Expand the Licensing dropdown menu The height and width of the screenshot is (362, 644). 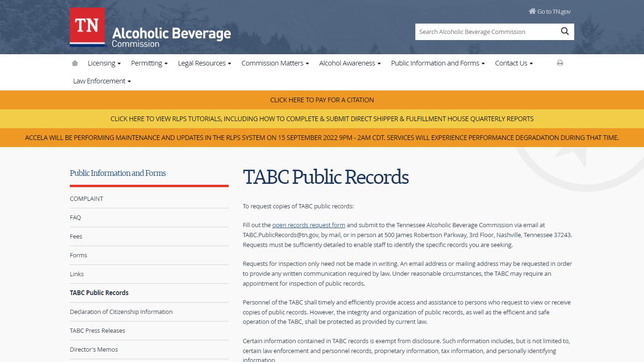click(104, 63)
